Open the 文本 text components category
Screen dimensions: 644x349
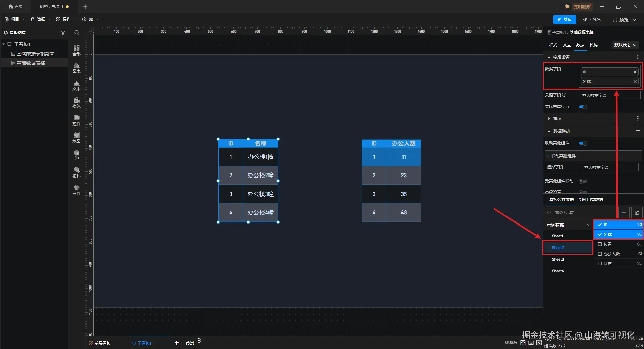tap(77, 85)
